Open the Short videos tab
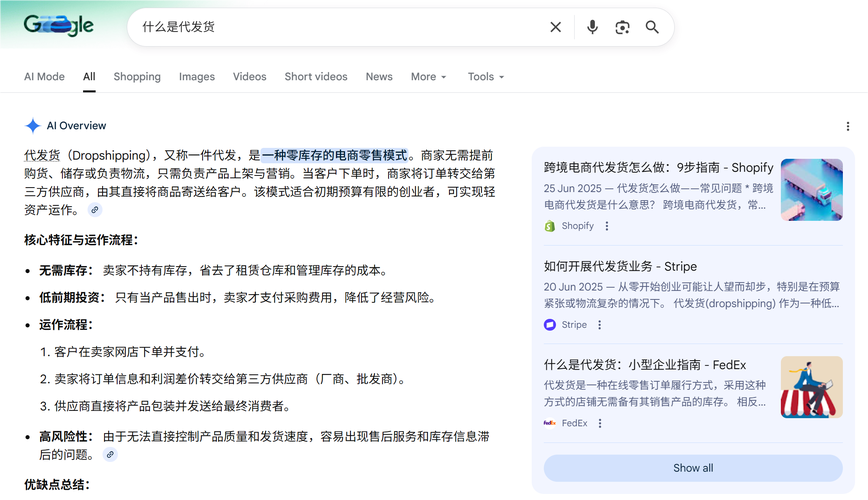This screenshot has height=500, width=868. point(316,76)
